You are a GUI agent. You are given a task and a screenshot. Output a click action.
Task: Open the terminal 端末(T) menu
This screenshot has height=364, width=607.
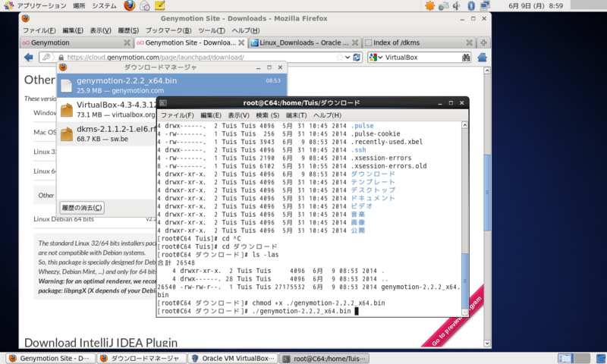[296, 115]
